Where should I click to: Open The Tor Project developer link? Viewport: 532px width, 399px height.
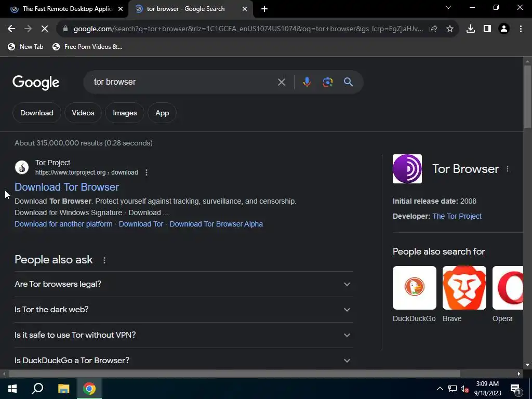point(457,216)
